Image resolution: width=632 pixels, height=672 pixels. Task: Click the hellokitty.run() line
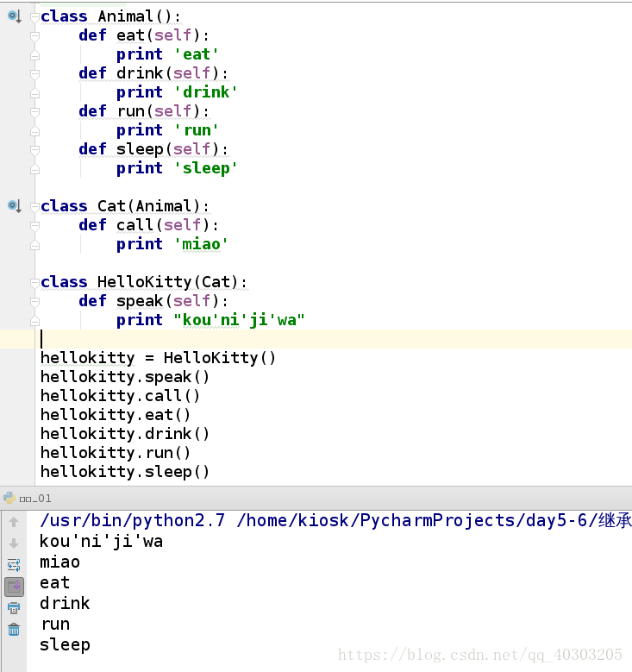click(116, 453)
